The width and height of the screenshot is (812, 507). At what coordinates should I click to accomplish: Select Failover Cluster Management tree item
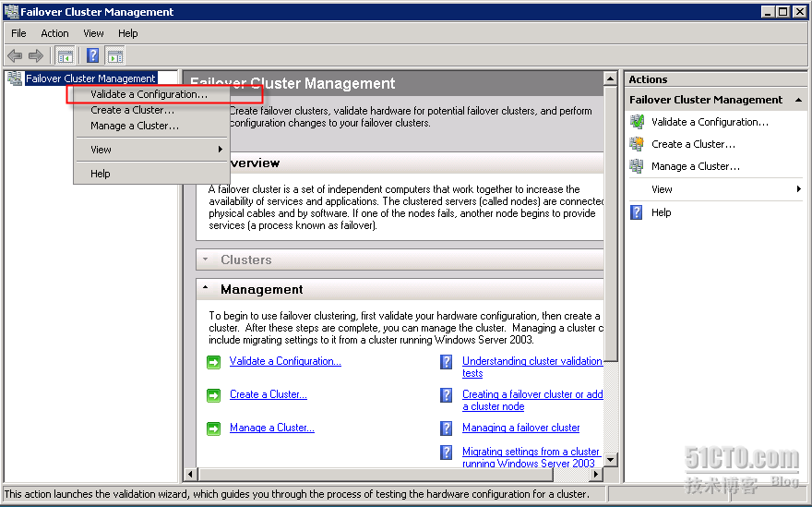[90, 78]
